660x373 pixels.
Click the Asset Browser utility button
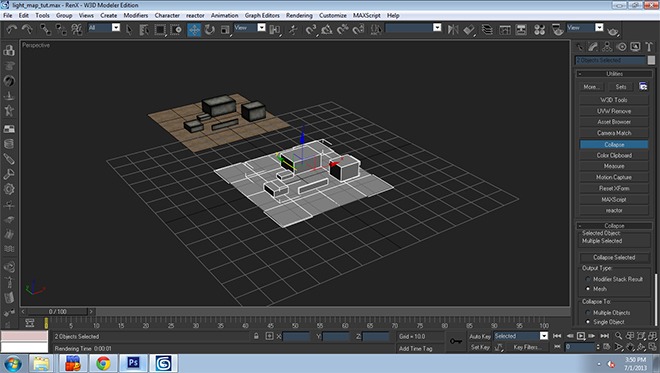point(614,122)
